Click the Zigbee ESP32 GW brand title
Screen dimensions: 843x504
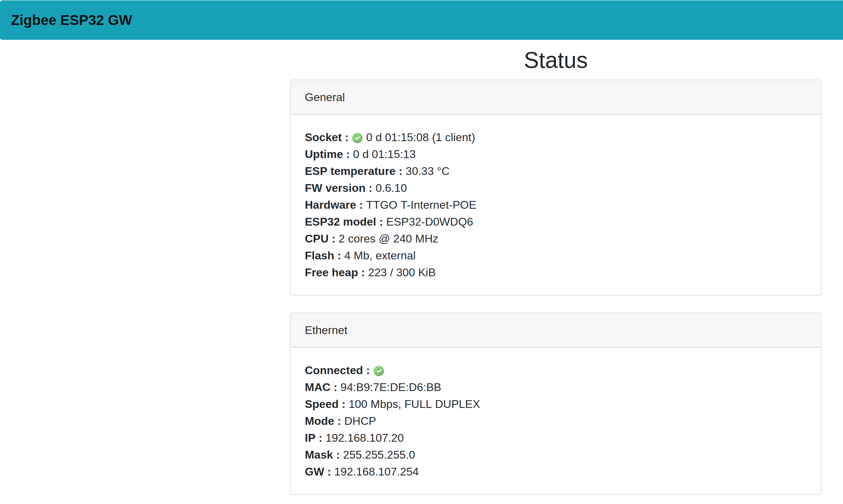tap(71, 20)
